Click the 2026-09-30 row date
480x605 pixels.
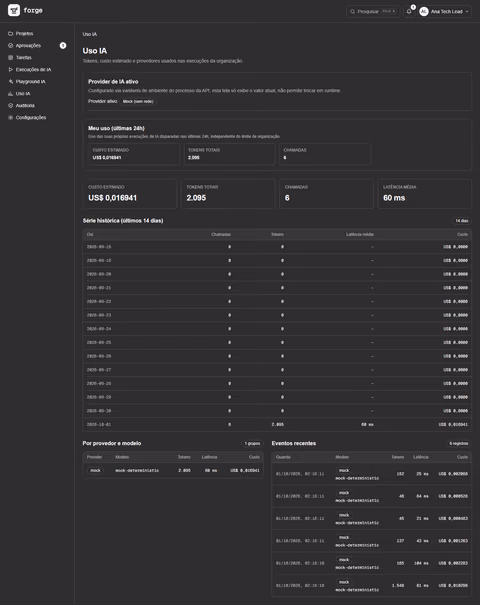99,411
